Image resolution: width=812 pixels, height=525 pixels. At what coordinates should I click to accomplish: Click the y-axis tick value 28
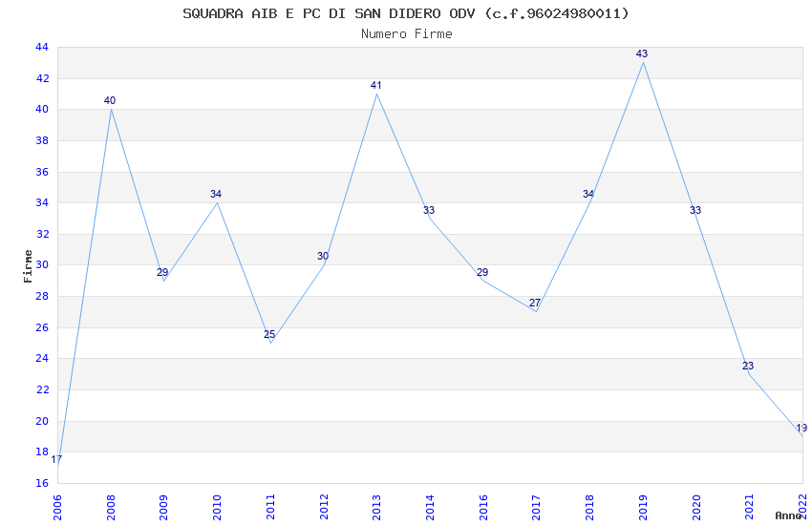pyautogui.click(x=42, y=296)
